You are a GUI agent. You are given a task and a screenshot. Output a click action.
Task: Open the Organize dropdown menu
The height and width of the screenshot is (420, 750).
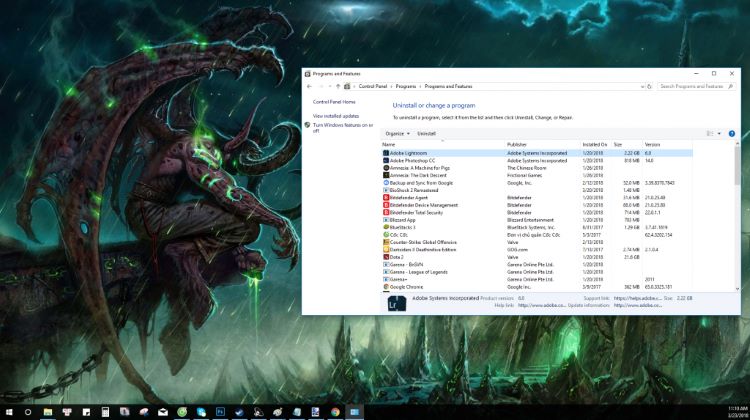click(x=397, y=134)
